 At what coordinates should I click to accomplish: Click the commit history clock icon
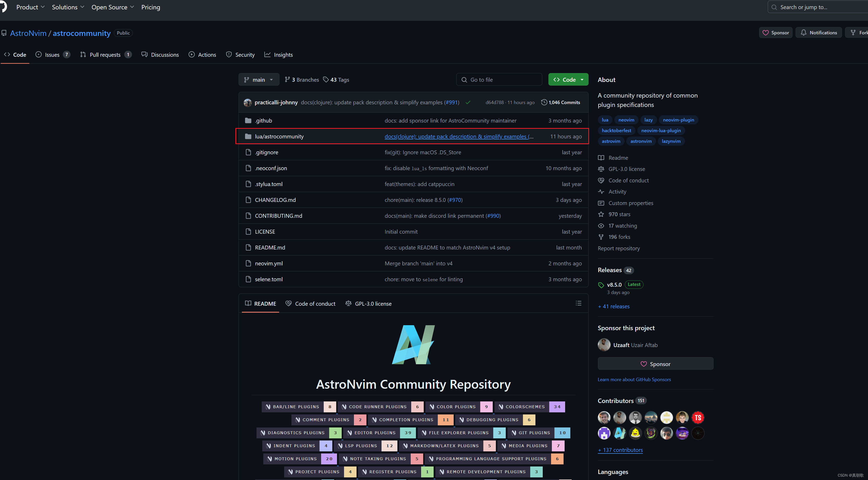click(544, 102)
